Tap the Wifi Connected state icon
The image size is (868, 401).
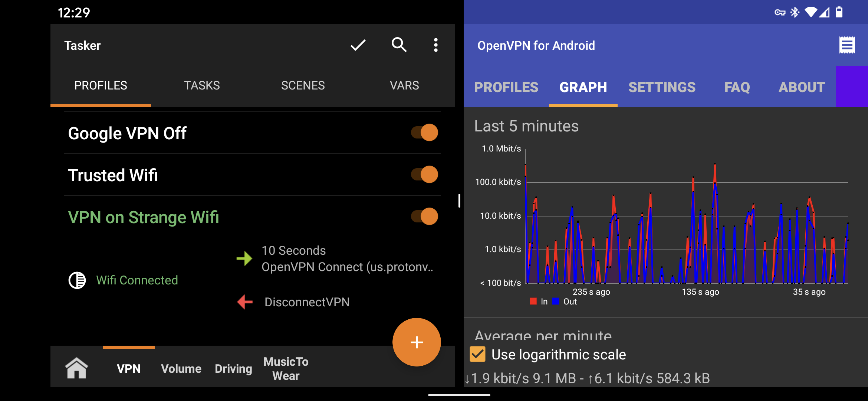pyautogui.click(x=77, y=280)
